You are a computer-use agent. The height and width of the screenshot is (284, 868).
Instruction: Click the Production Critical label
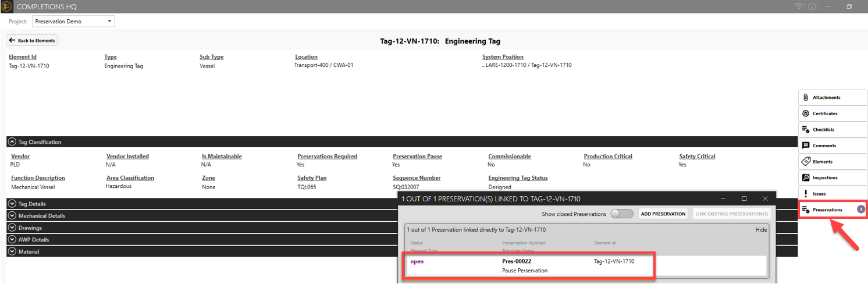608,157
